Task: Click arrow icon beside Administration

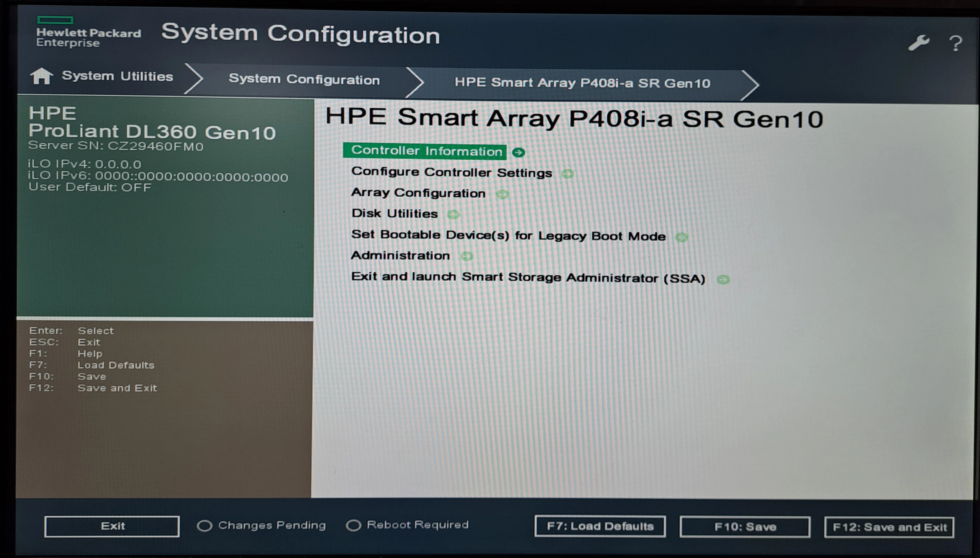Action: (466, 256)
